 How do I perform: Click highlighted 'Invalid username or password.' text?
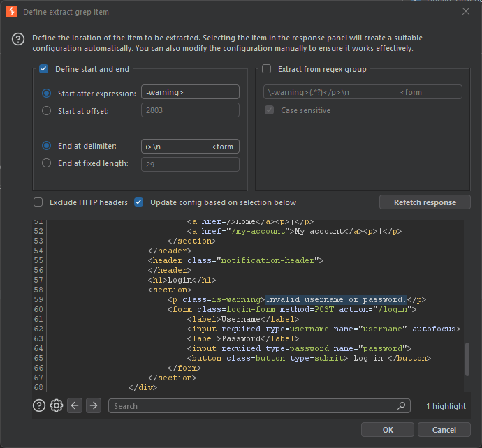pos(336,299)
